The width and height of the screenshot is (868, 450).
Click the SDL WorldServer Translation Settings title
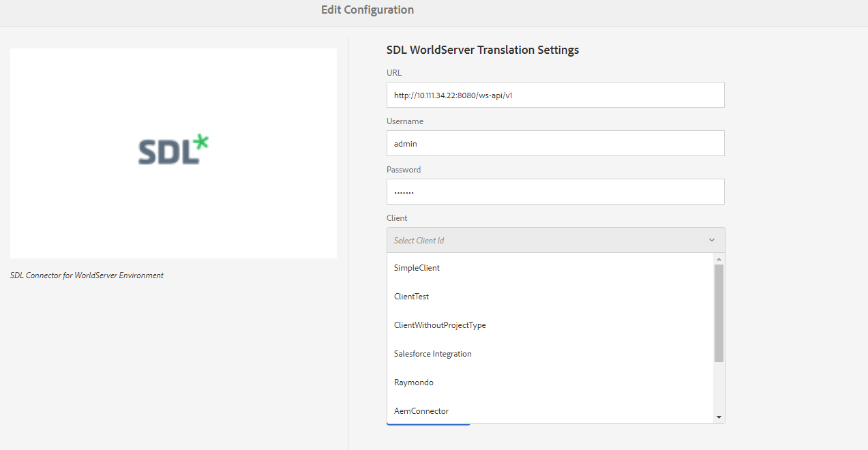click(x=483, y=50)
